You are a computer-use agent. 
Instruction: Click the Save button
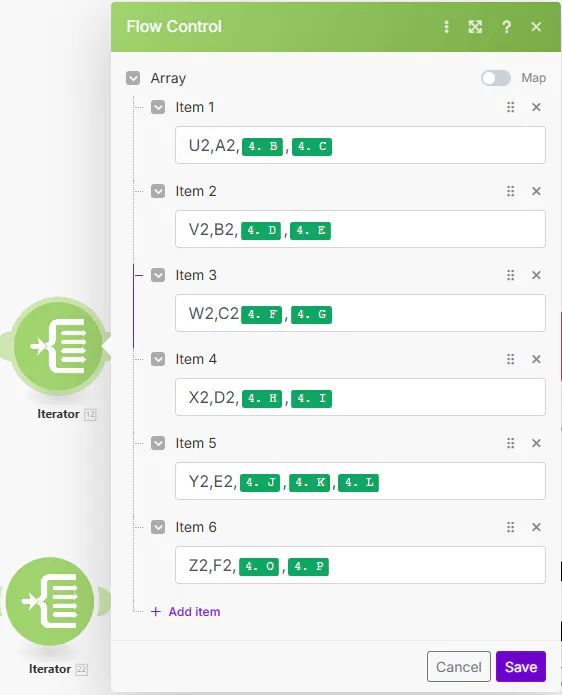[x=521, y=667]
